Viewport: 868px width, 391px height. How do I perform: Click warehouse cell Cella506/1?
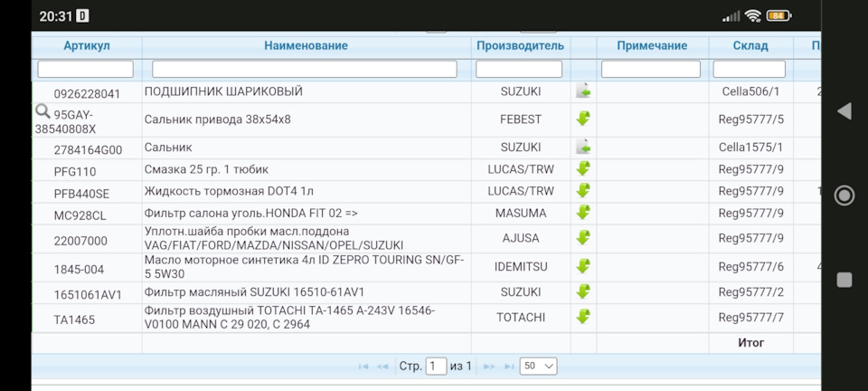click(x=750, y=91)
